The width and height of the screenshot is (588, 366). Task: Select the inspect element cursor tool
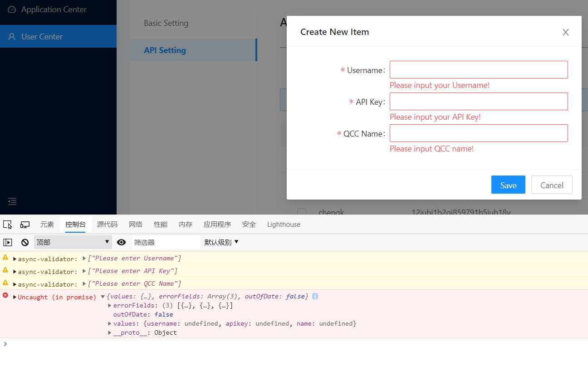7,224
